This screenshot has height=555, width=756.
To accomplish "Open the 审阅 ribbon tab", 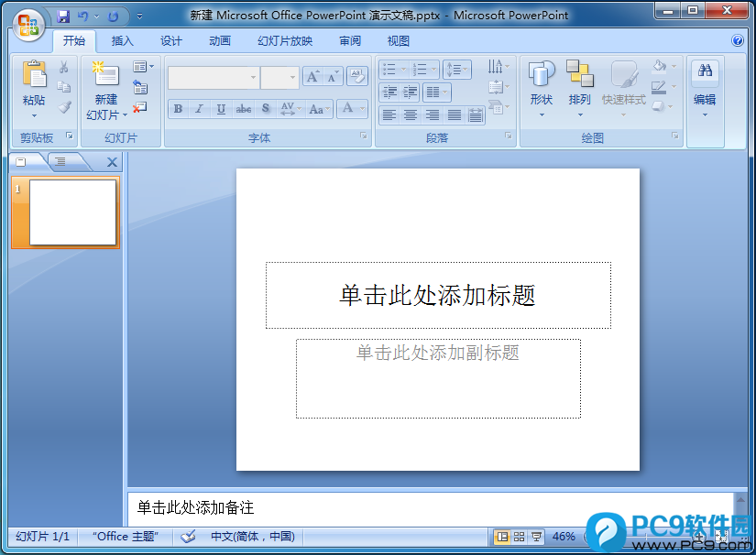I will tap(350, 41).
